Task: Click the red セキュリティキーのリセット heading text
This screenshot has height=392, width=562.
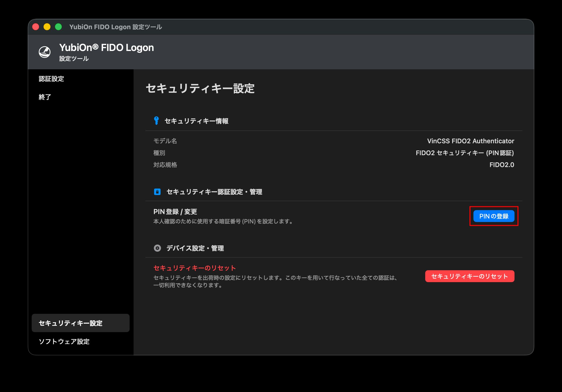Action: coord(195,268)
